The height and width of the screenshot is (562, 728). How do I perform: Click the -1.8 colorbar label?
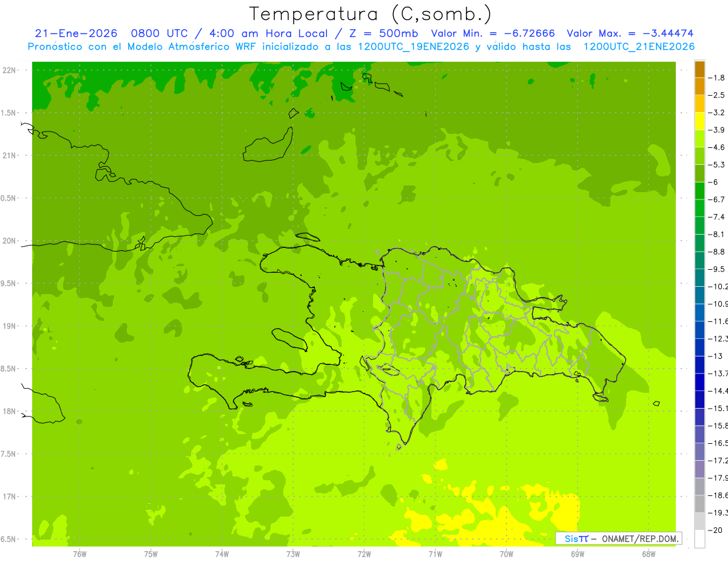click(717, 78)
